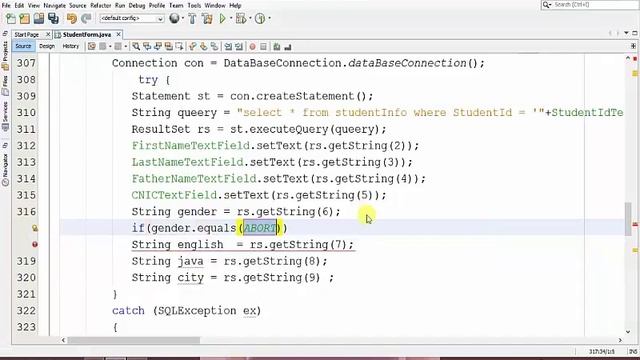Click the Find Selection magnifier icon
The image size is (640, 360).
point(136,47)
